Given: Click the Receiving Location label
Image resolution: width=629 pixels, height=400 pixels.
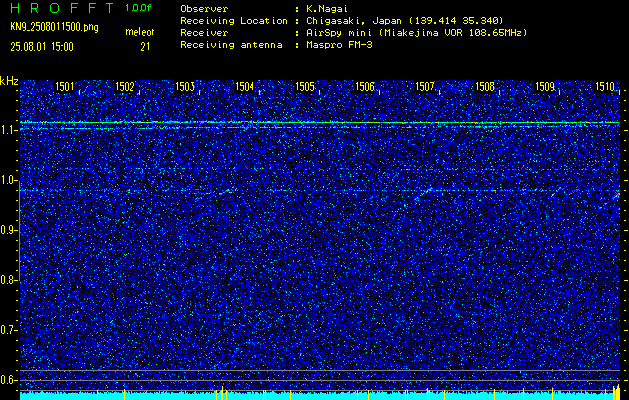Looking at the screenshot, I should point(234,21).
